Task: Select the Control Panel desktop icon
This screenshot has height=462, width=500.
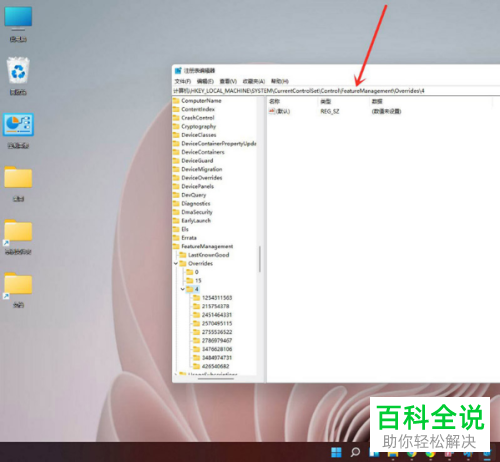Action: tap(18, 131)
